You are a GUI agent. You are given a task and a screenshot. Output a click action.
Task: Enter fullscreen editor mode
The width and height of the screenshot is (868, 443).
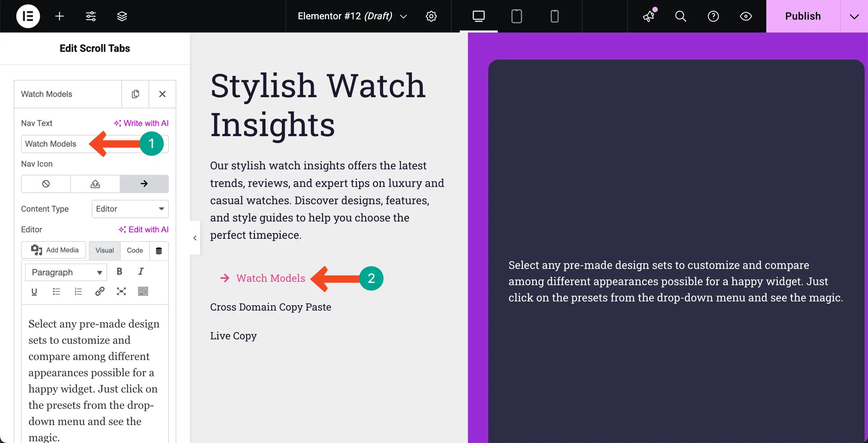point(121,292)
